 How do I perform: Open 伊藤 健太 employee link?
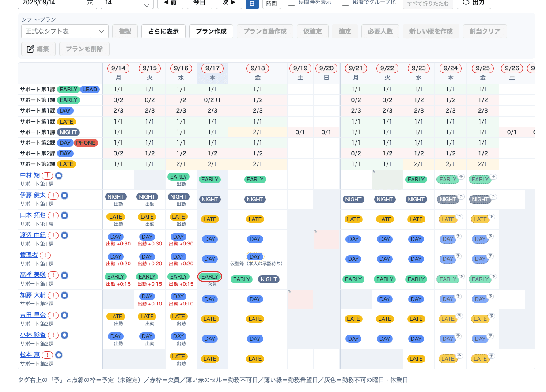click(33, 195)
